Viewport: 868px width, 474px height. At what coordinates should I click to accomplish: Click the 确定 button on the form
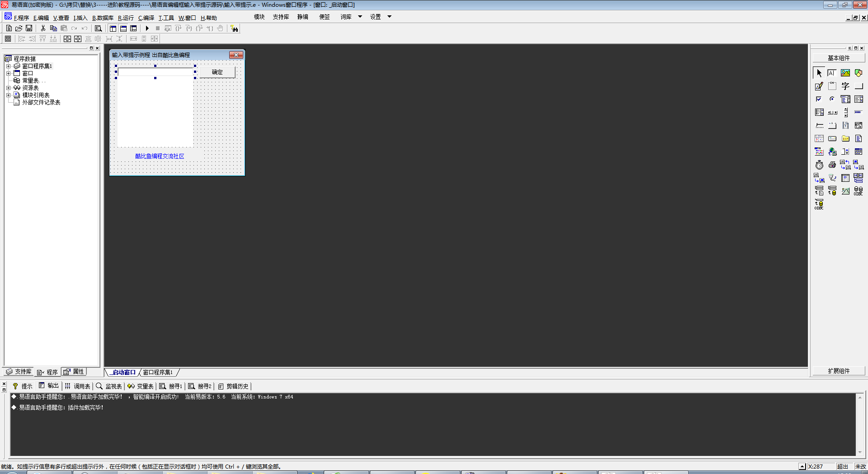pos(217,72)
